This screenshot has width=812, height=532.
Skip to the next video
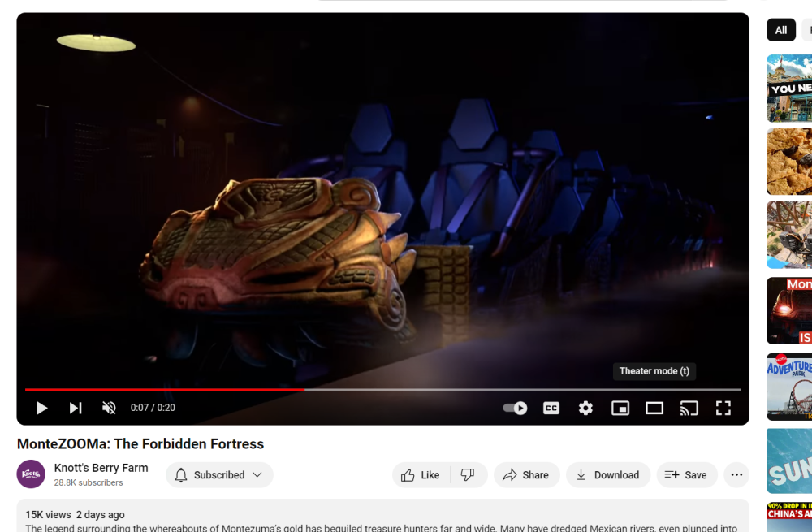(x=76, y=408)
